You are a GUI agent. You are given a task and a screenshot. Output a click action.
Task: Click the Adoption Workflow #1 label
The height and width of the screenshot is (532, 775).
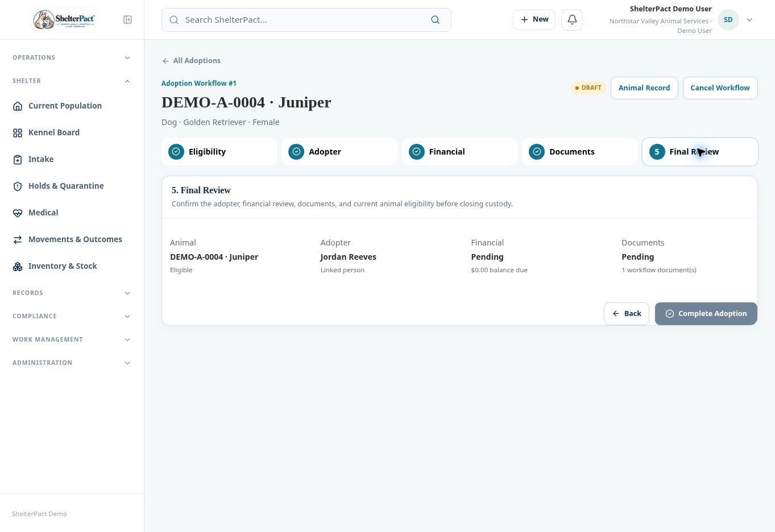[x=199, y=84]
